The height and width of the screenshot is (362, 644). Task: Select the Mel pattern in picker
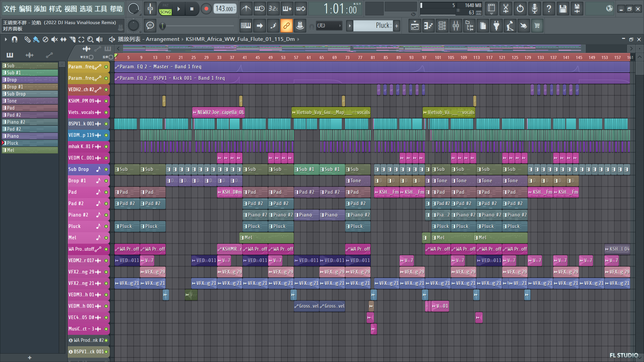click(x=30, y=150)
